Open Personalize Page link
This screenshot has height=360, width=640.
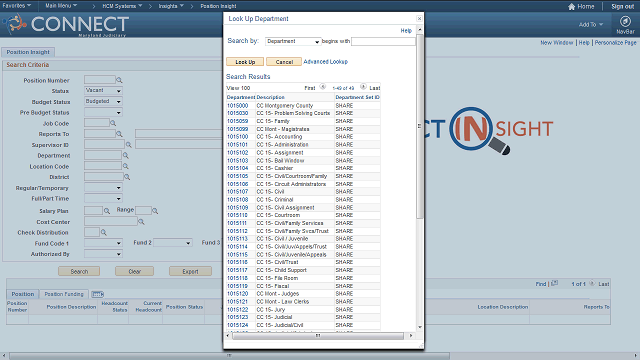(615, 42)
